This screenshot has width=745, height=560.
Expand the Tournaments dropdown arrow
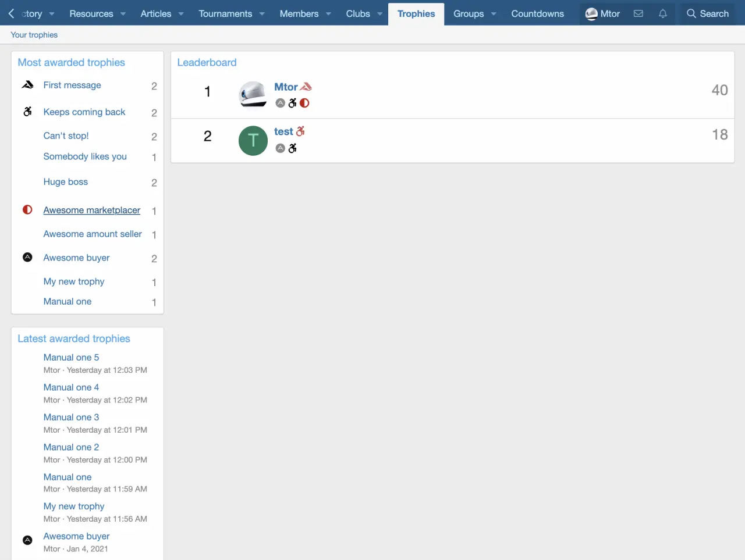262,14
